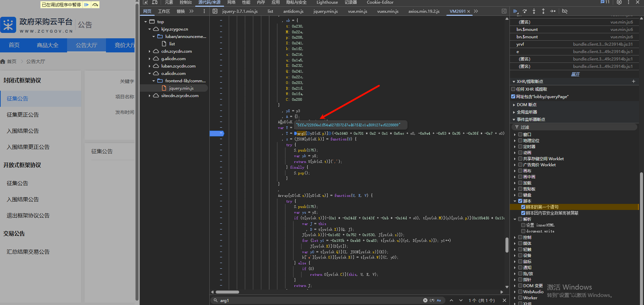
Task: Open the 控制台 DevTools panel
Action: point(185,2)
